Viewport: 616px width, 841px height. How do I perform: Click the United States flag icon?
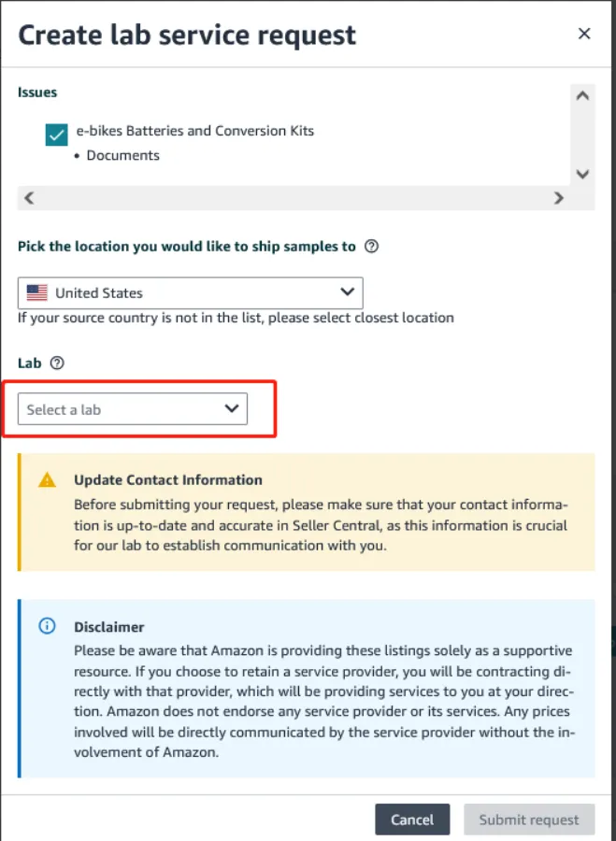tap(36, 292)
